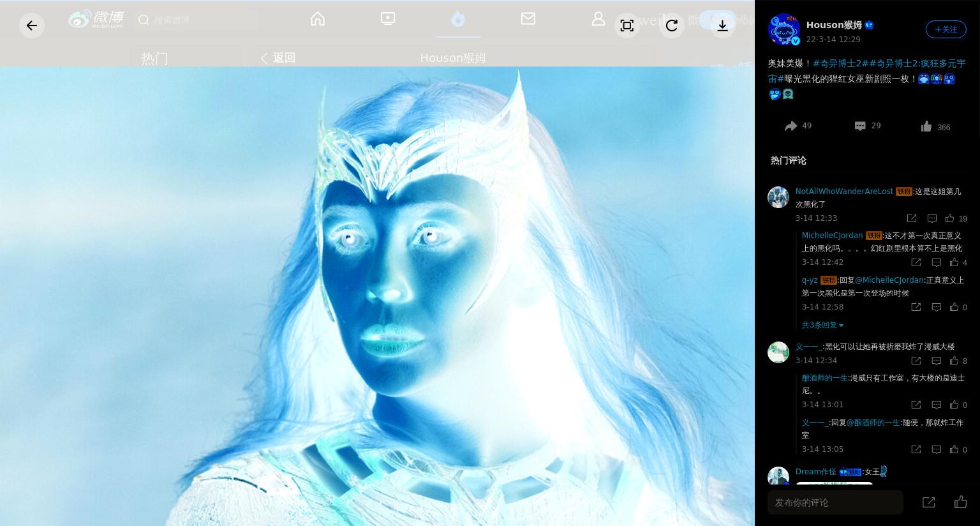Like q-yz's reply from 3-14 12:58
This screenshot has width=980, height=526.
point(958,307)
